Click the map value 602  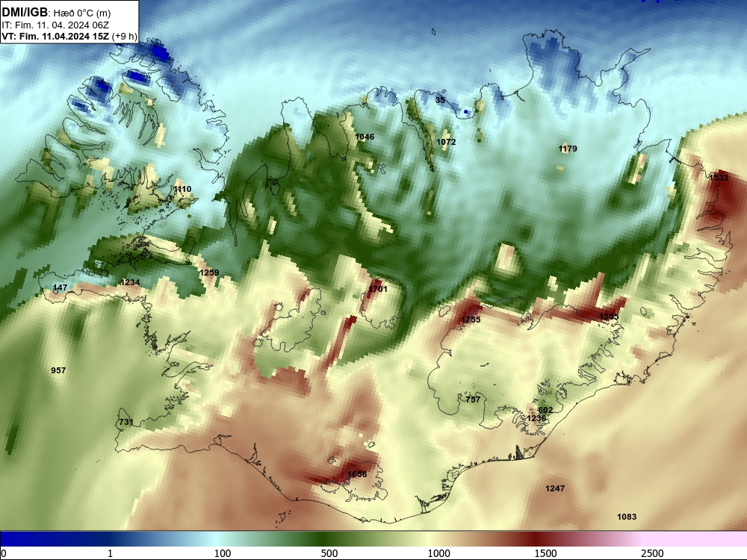tap(545, 410)
